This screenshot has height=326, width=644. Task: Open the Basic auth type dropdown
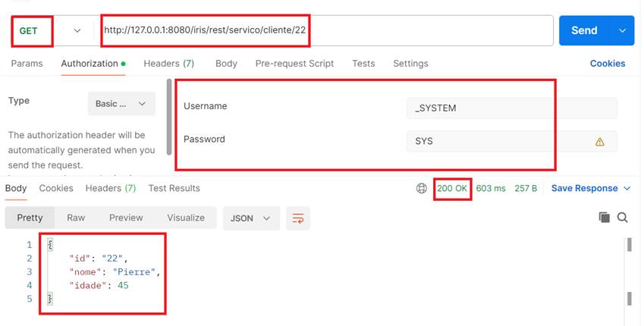[x=121, y=104]
